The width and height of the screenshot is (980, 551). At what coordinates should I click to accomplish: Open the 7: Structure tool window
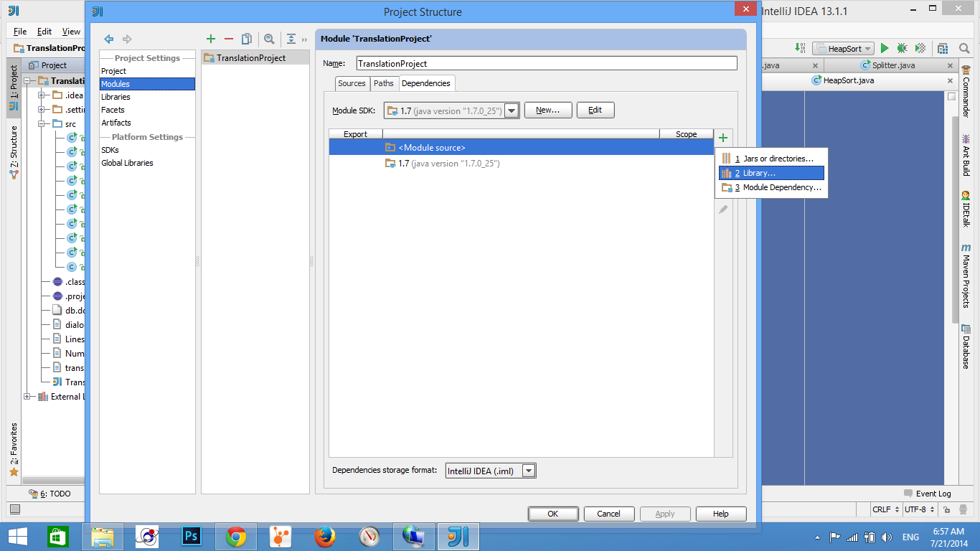pyautogui.click(x=14, y=152)
